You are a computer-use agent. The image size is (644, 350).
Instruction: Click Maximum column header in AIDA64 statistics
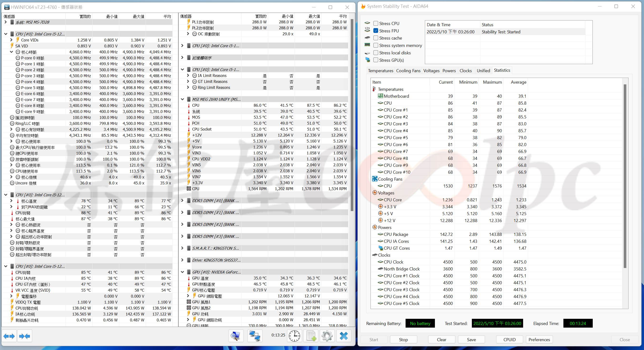pos(491,82)
